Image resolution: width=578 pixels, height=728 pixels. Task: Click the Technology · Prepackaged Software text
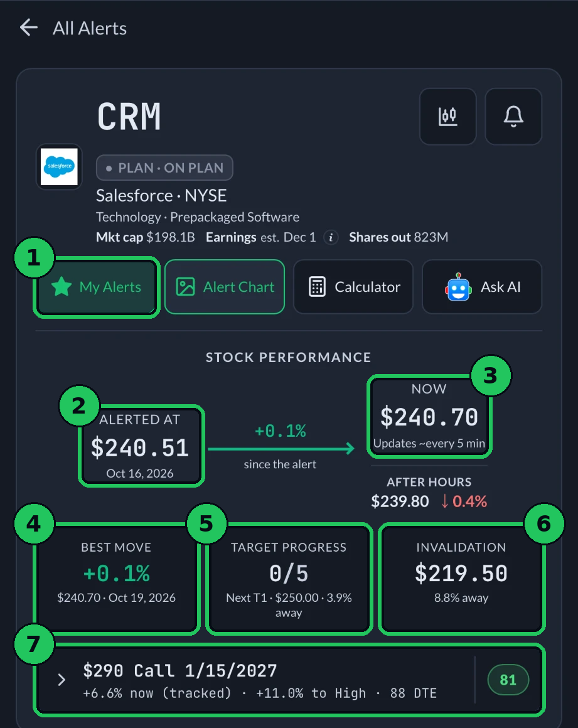click(x=198, y=217)
